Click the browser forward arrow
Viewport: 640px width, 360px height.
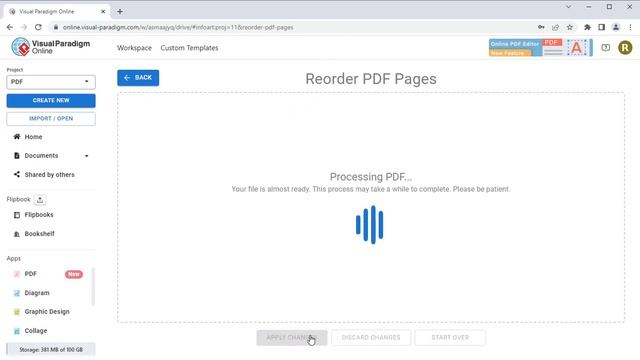point(24,27)
